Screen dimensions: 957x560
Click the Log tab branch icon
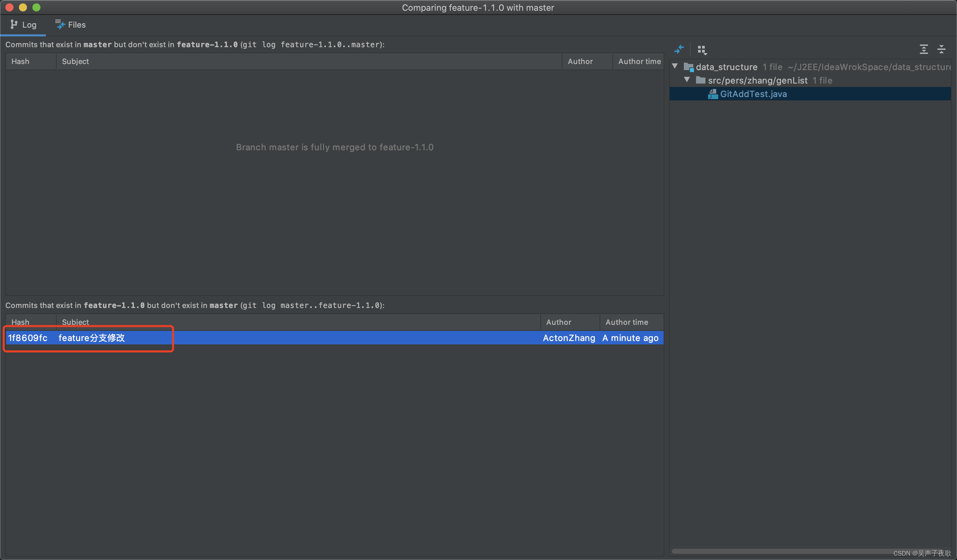pos(14,25)
